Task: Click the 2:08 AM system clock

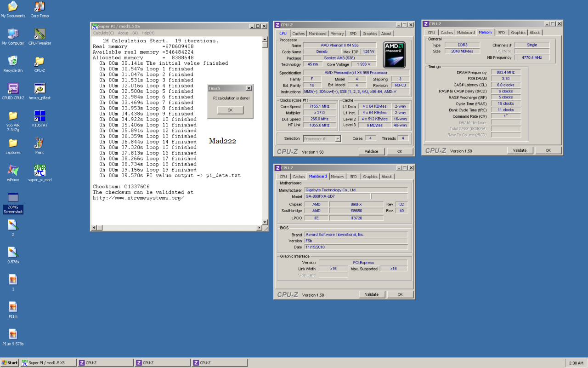Action: click(576, 363)
